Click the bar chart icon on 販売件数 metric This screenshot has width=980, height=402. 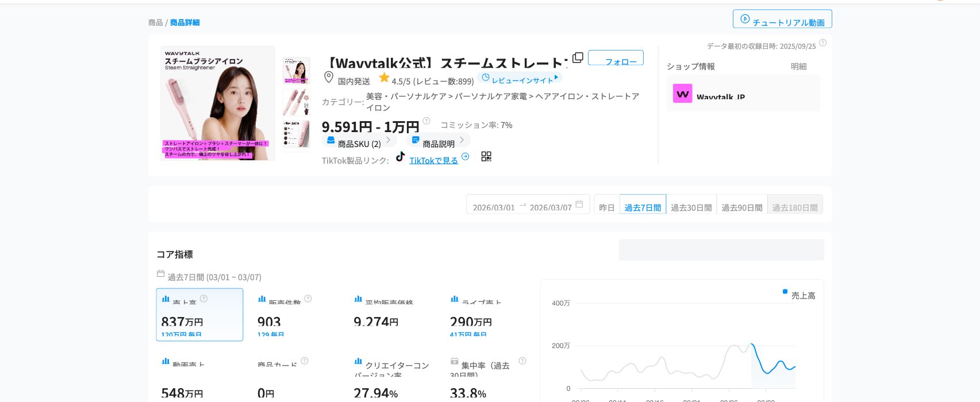click(x=262, y=299)
